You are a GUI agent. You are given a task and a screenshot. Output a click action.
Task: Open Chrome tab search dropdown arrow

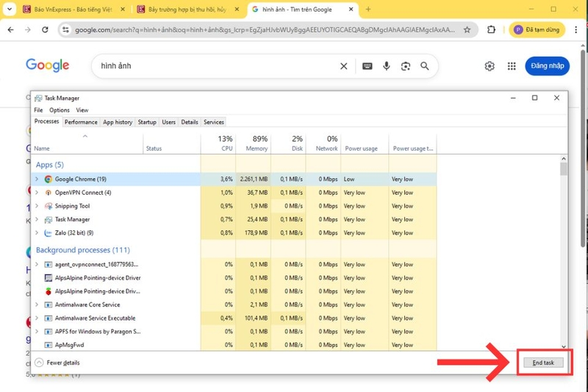tap(10, 10)
